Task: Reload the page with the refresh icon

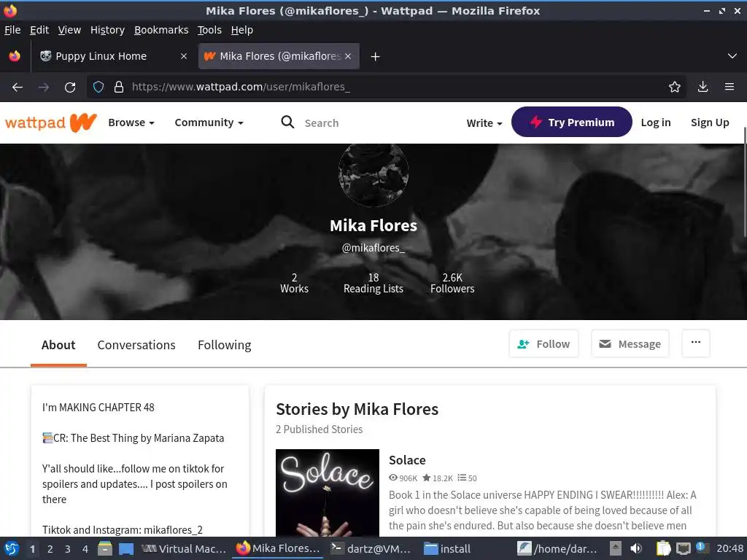Action: pos(70,87)
